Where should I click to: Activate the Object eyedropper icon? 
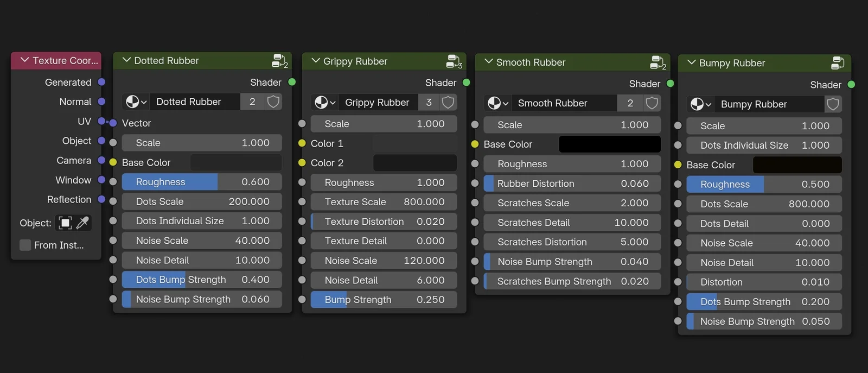[x=82, y=223]
